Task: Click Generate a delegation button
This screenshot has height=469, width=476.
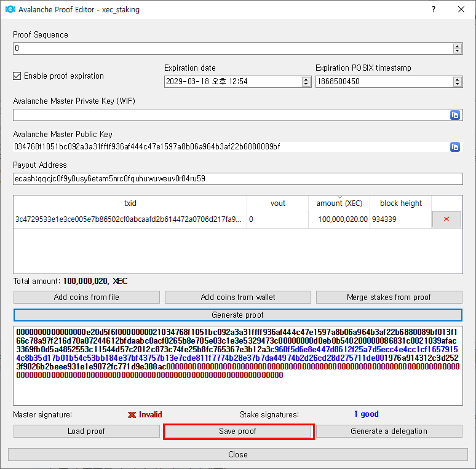Action: 389,431
